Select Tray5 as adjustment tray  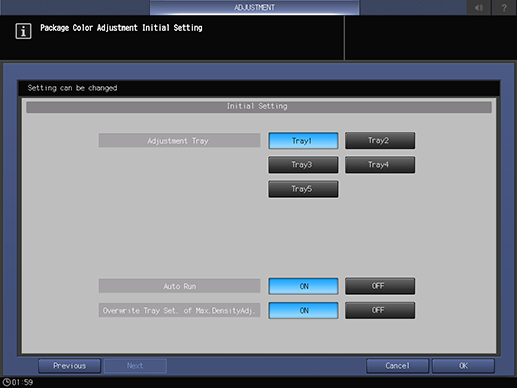pos(303,189)
